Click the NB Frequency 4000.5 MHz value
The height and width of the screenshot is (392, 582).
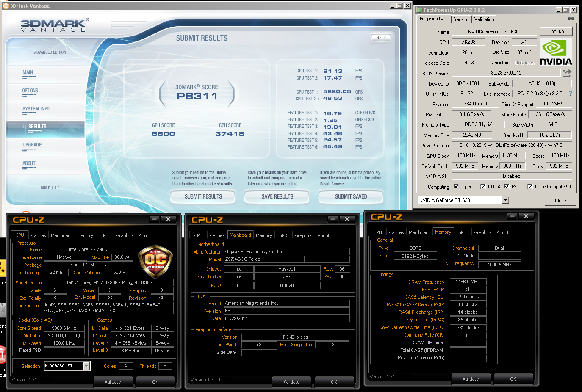coord(499,265)
